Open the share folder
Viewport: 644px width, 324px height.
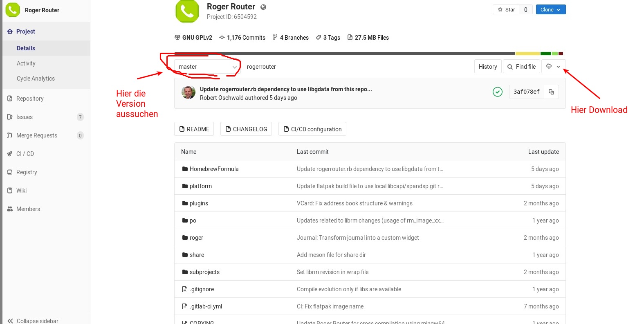[197, 255]
